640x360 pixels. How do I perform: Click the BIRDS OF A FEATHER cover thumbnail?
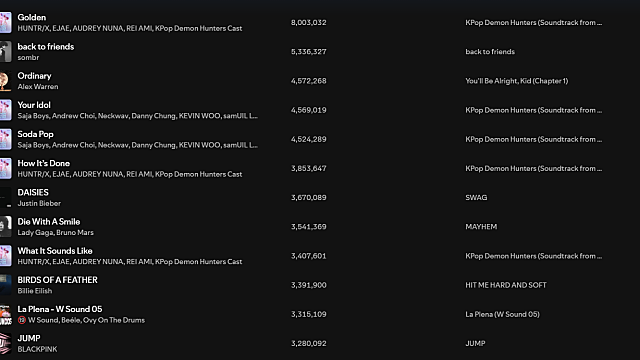tap(6, 285)
